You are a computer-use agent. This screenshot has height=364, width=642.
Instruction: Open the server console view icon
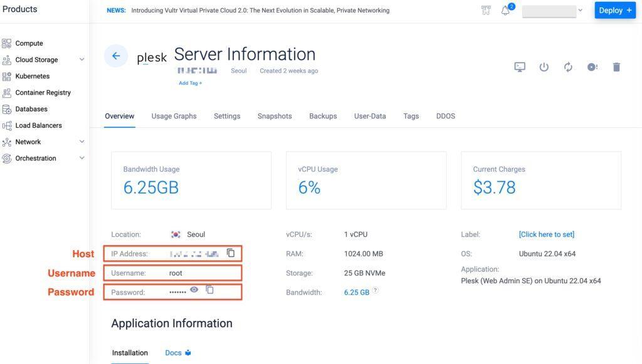[x=520, y=66]
